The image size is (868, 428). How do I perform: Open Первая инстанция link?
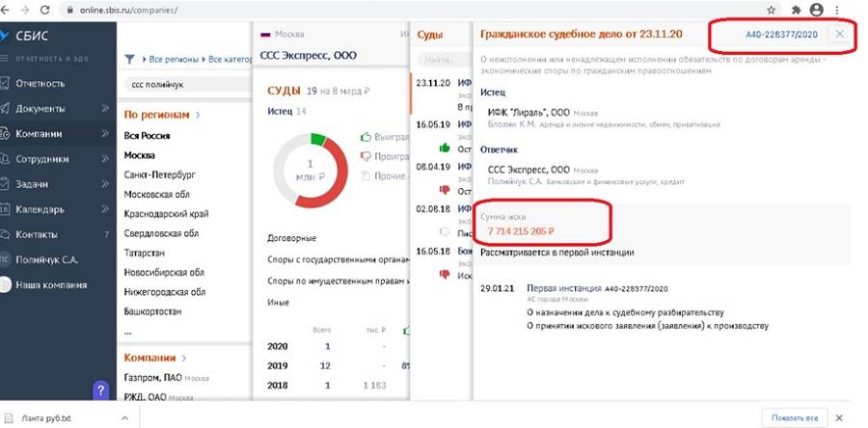(x=563, y=288)
